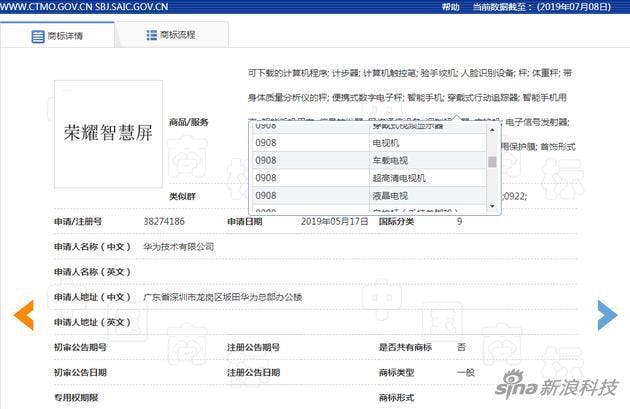The width and height of the screenshot is (630, 409).
Task: Click the 注册公告期号 label
Action: pos(254,347)
